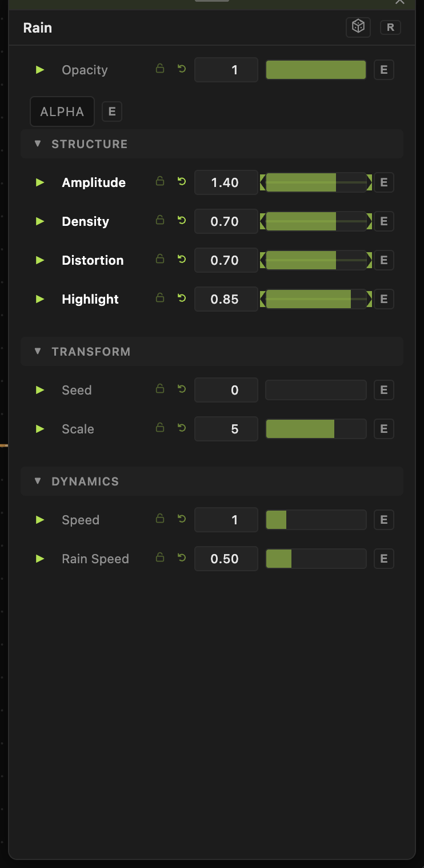This screenshot has height=868, width=424.
Task: Toggle the lock icon for Distortion
Action: pyautogui.click(x=160, y=259)
